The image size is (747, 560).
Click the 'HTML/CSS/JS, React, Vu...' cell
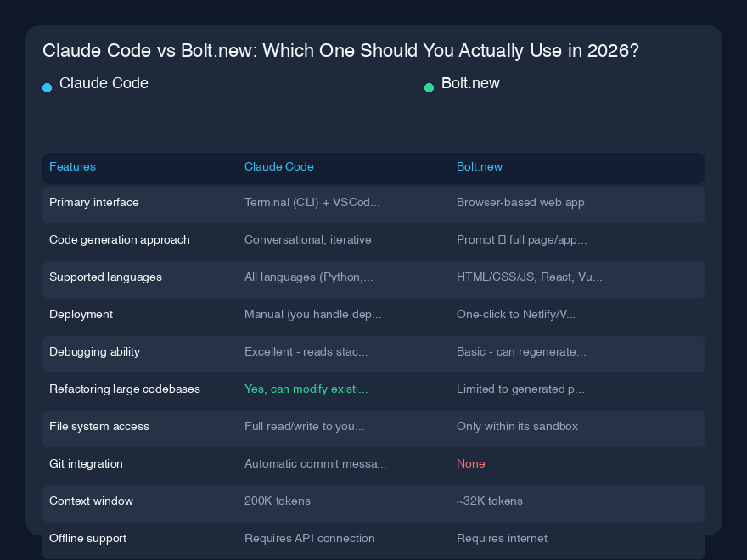point(530,277)
